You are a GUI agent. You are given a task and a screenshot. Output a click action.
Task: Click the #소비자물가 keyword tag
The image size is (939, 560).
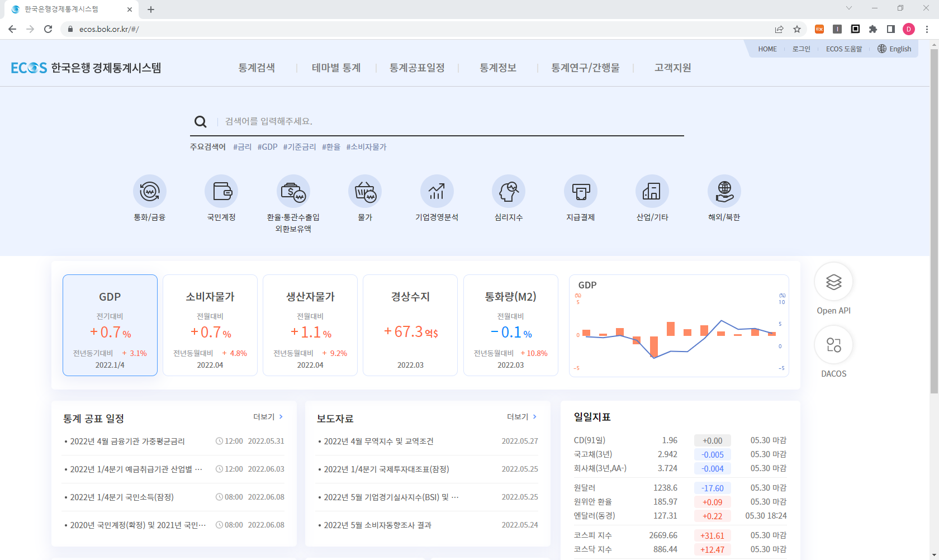(366, 147)
